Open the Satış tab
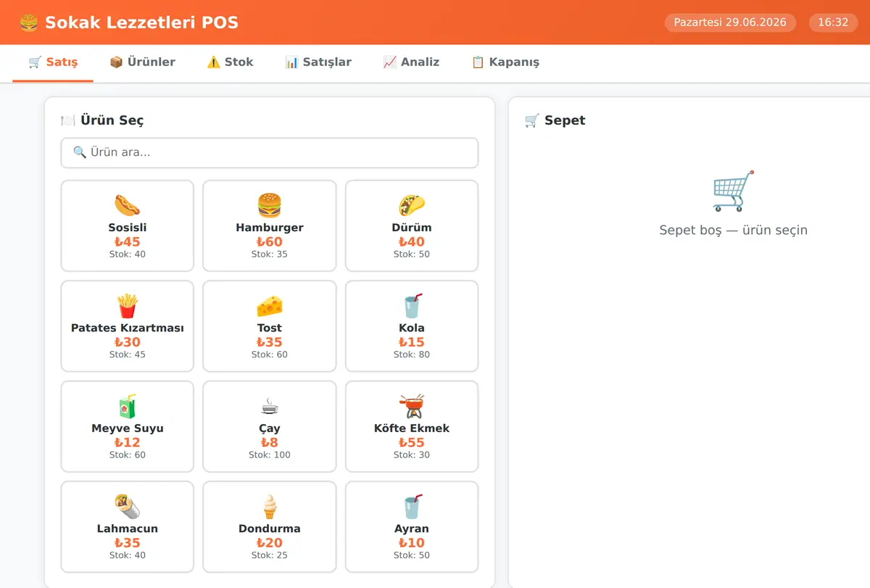The width and height of the screenshot is (870, 588). click(53, 62)
